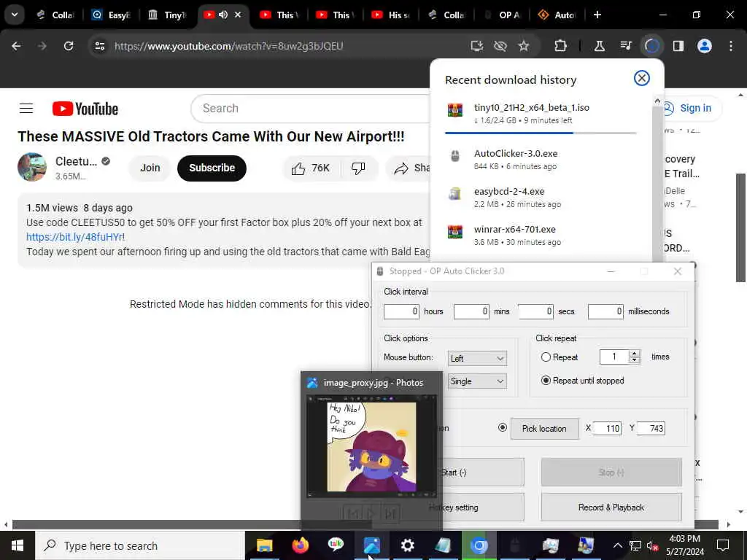Open the browser extensions puzzle icon
747x560 pixels.
point(561,46)
